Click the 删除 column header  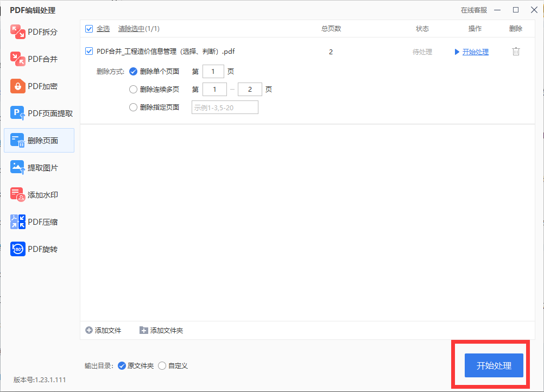coord(516,29)
